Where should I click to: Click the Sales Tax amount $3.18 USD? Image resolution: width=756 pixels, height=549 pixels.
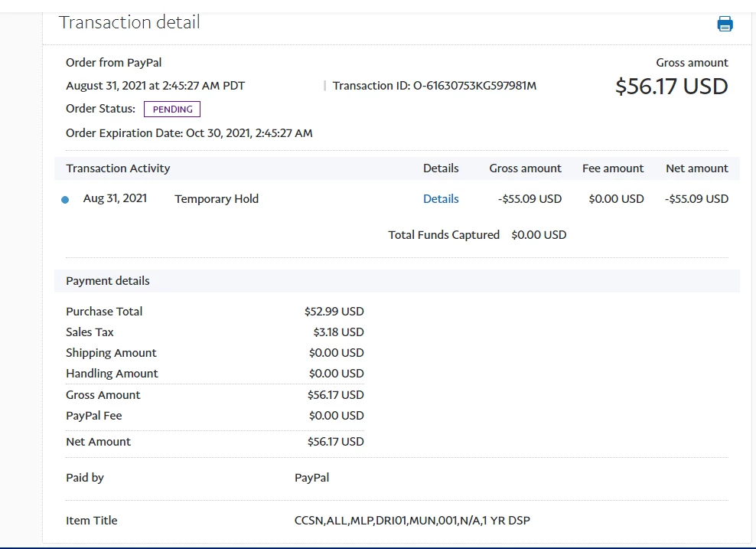(338, 332)
